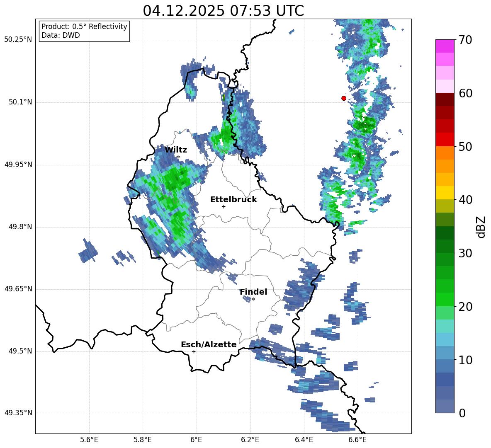Click the 49.35°N latitude label
This screenshot has height=448, width=491.
(18, 413)
